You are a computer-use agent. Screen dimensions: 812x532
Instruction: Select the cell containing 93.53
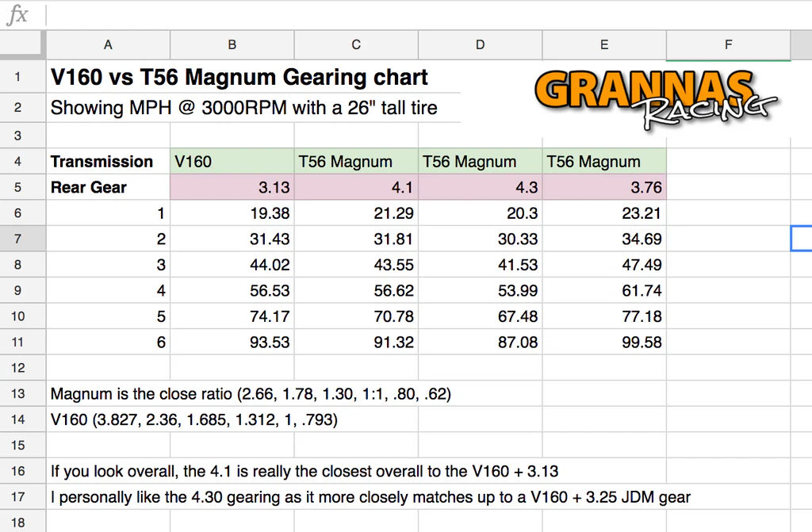pyautogui.click(x=232, y=342)
